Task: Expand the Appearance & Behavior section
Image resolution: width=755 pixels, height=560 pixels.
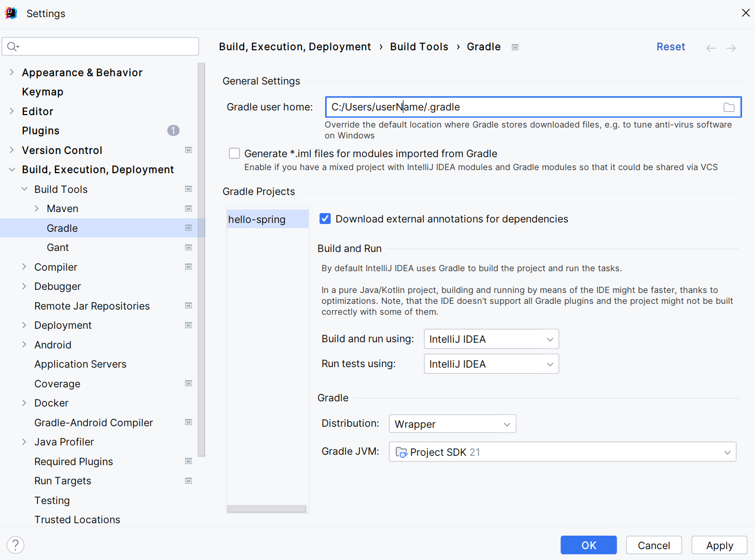Action: [x=12, y=73]
